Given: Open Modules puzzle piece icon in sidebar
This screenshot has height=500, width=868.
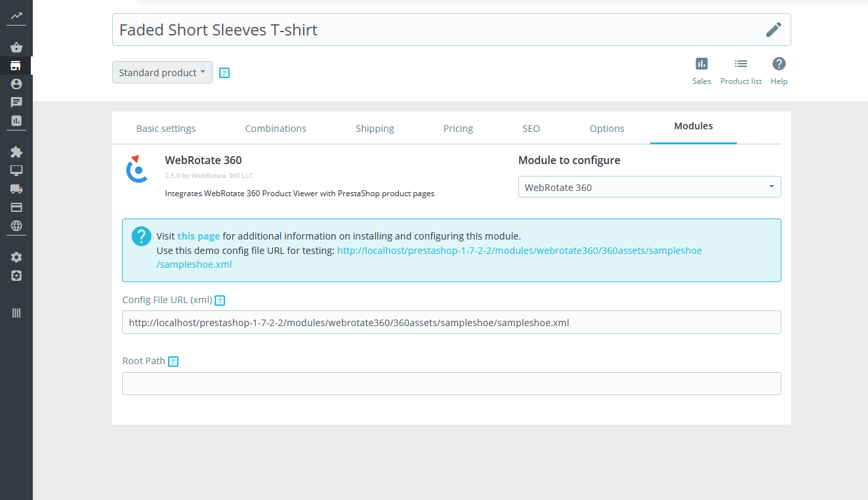Looking at the screenshot, I should point(16,152).
